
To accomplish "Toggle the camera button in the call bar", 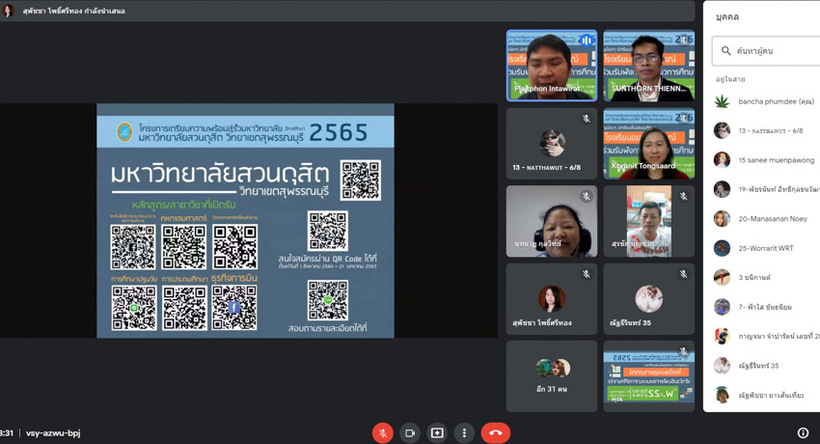I will point(410,433).
